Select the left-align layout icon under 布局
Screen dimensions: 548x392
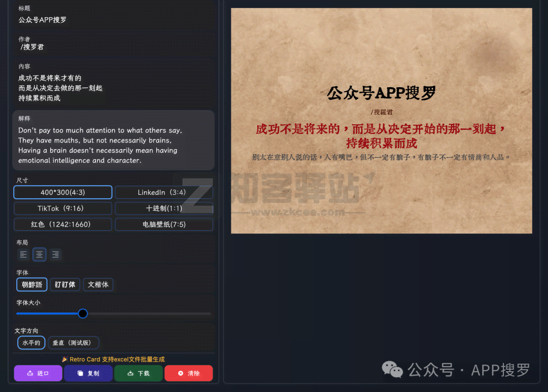23,254
